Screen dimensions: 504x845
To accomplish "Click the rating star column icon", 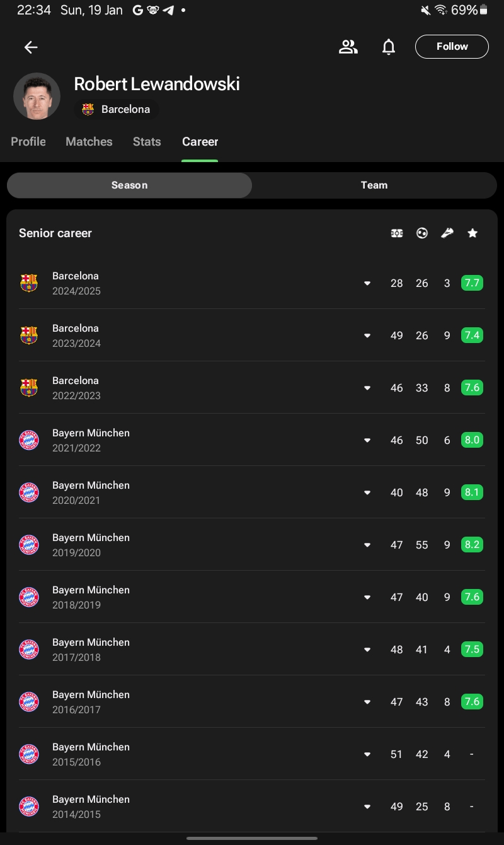I will 472,233.
